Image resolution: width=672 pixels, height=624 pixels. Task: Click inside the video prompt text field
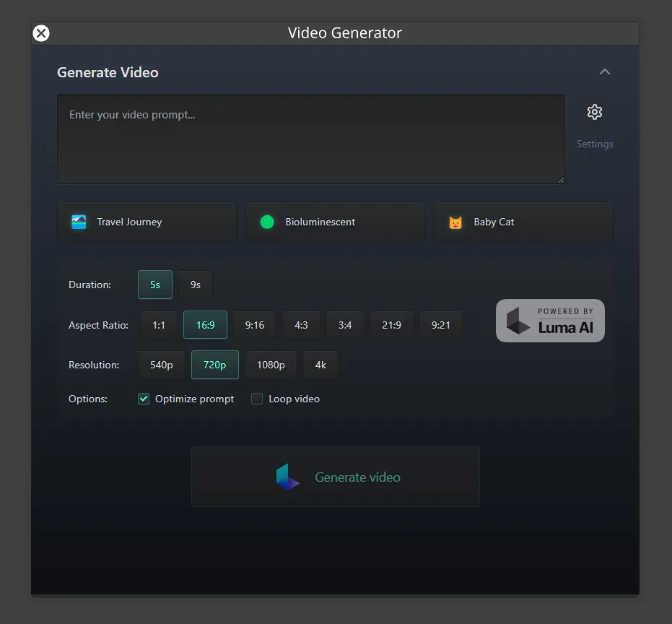(x=310, y=137)
